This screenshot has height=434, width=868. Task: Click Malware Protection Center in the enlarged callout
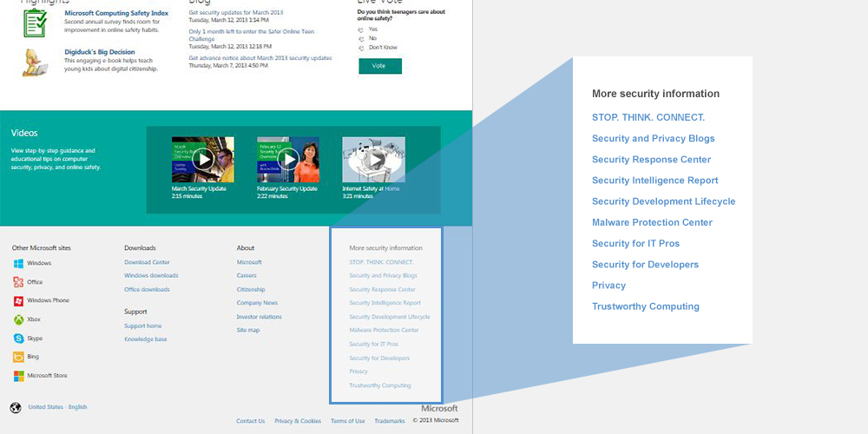tap(652, 222)
